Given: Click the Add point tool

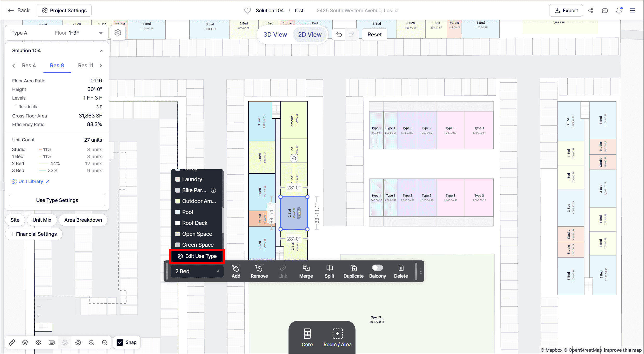Looking at the screenshot, I should [x=236, y=268].
